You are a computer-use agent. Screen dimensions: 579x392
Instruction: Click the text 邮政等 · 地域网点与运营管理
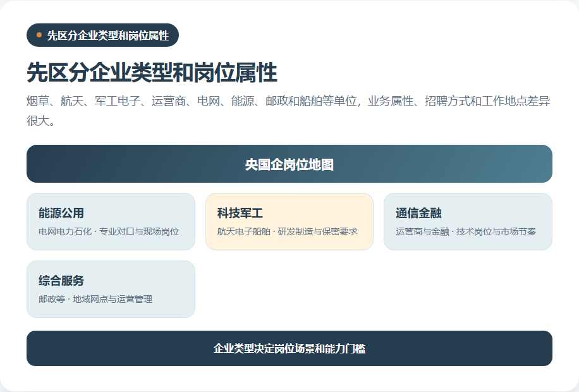[95, 299]
